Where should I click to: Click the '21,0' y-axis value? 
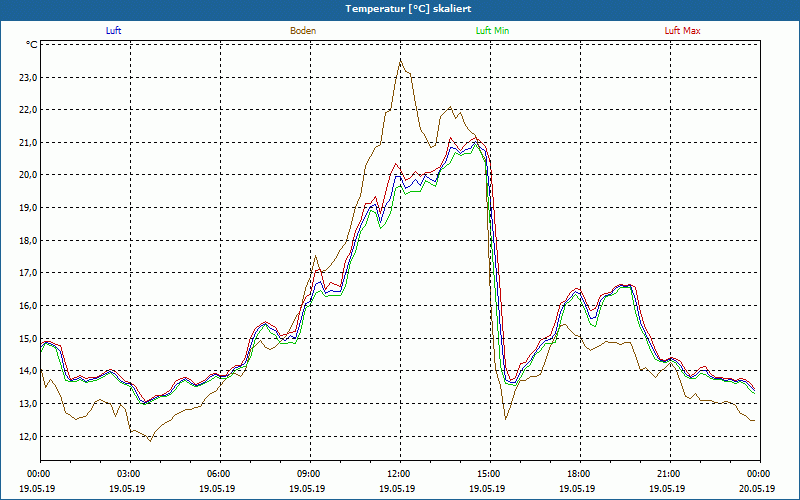tap(28, 143)
